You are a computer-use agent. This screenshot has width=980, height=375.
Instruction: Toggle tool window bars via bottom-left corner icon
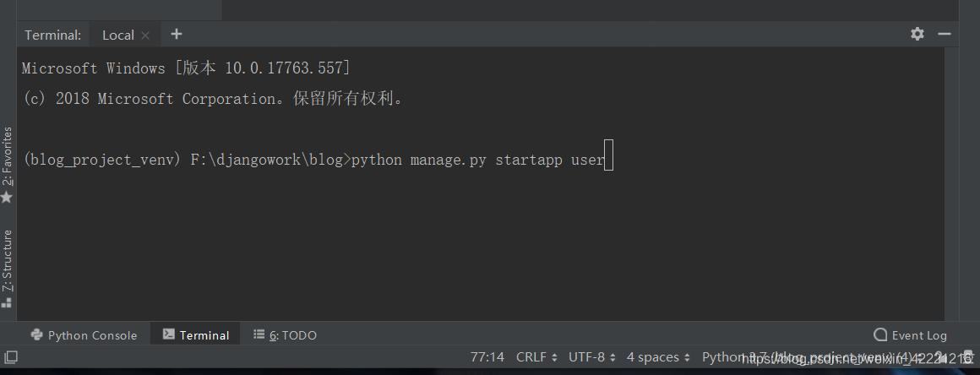click(11, 357)
